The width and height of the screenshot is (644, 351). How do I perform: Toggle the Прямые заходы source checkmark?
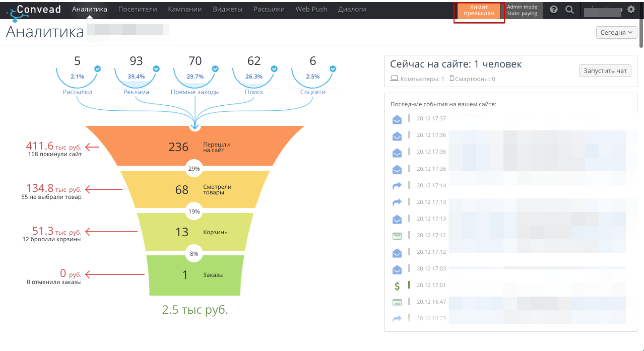coord(215,68)
